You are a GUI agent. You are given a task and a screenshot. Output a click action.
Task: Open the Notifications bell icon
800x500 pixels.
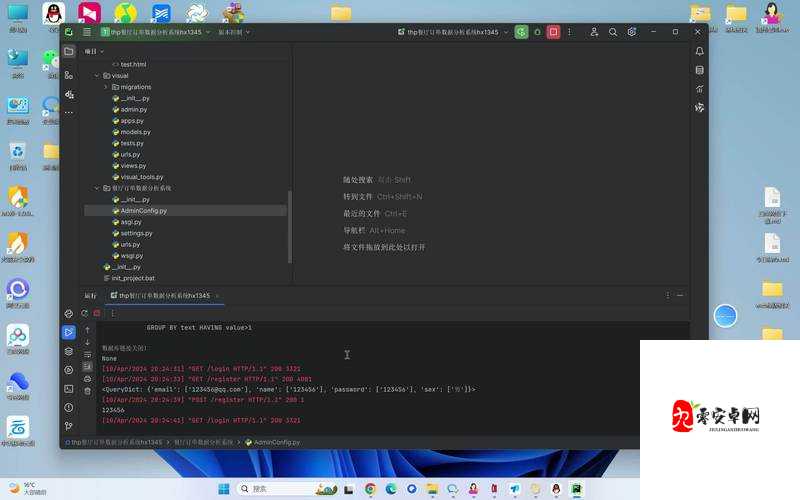point(699,51)
